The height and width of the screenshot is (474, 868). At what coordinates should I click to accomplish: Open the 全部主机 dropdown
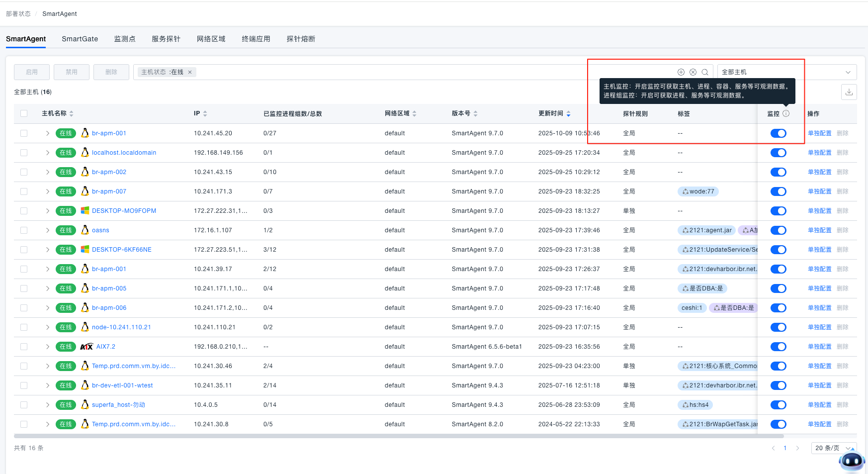click(x=786, y=72)
